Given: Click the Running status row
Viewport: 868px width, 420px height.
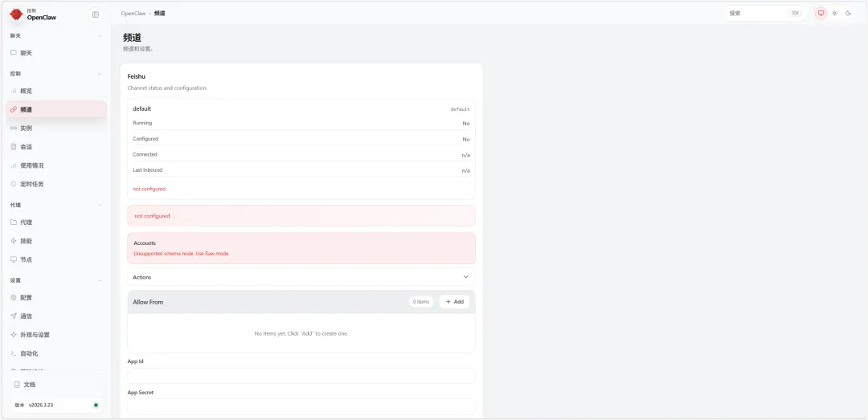Looking at the screenshot, I should click(x=301, y=123).
